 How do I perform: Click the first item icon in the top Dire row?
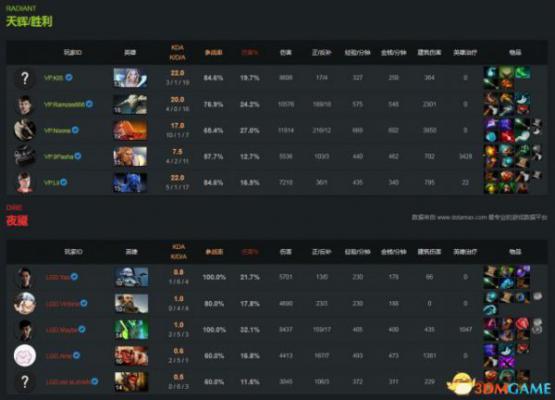coord(491,271)
